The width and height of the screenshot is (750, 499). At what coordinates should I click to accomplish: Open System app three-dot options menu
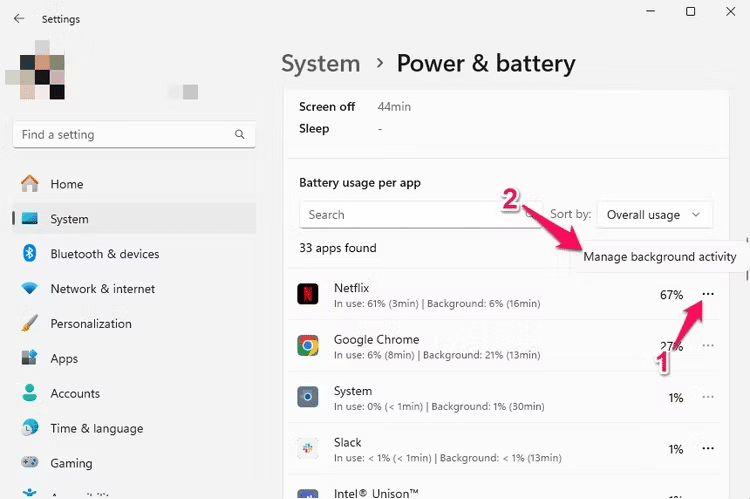pos(708,397)
